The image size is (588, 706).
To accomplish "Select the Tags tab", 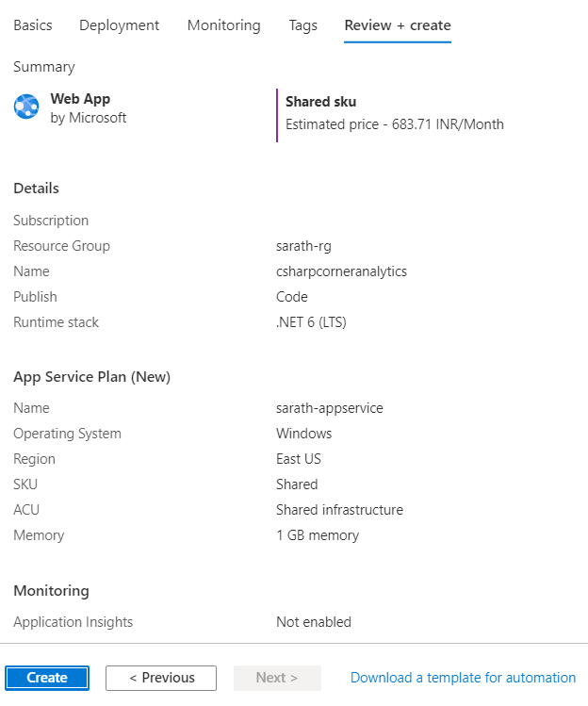I will click(303, 25).
